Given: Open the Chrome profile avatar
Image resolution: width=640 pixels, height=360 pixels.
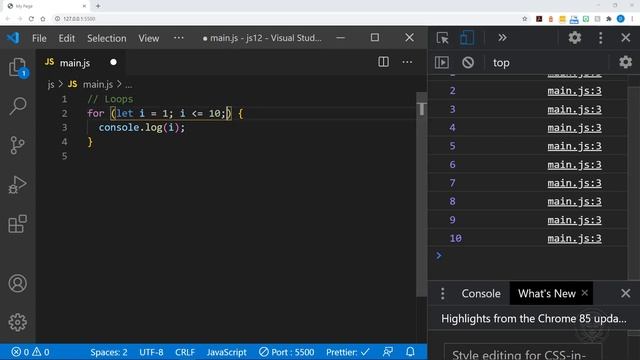Looking at the screenshot, I should (620, 19).
